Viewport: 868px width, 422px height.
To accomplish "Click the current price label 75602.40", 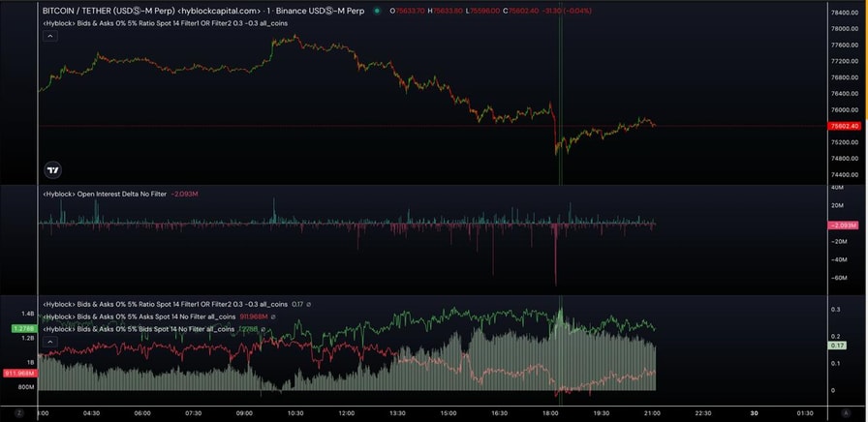I will tap(843, 126).
